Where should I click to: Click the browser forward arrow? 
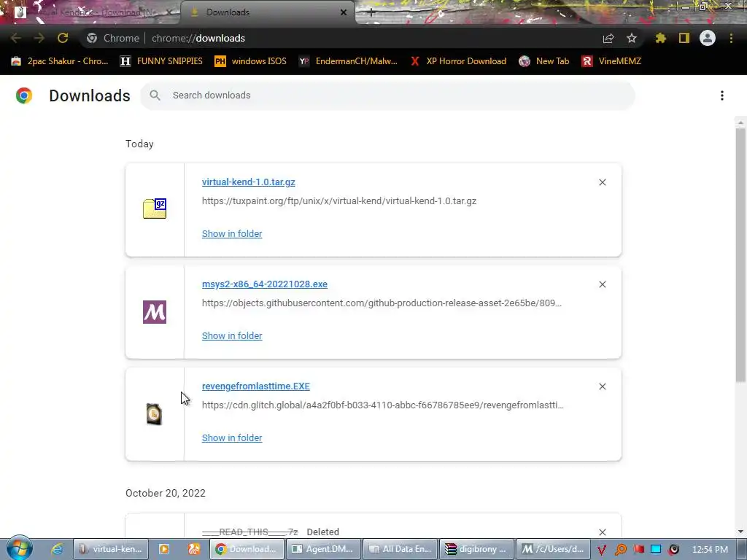coord(39,38)
